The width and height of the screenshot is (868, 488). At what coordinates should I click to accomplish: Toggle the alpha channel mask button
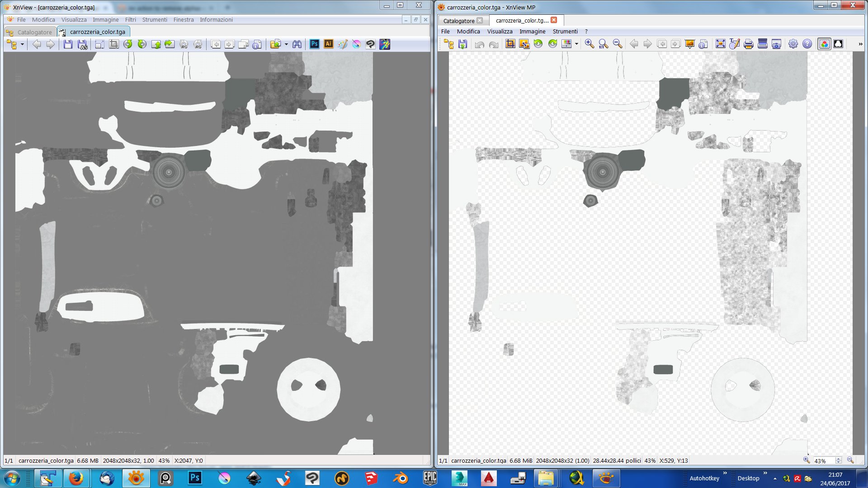[x=838, y=44]
